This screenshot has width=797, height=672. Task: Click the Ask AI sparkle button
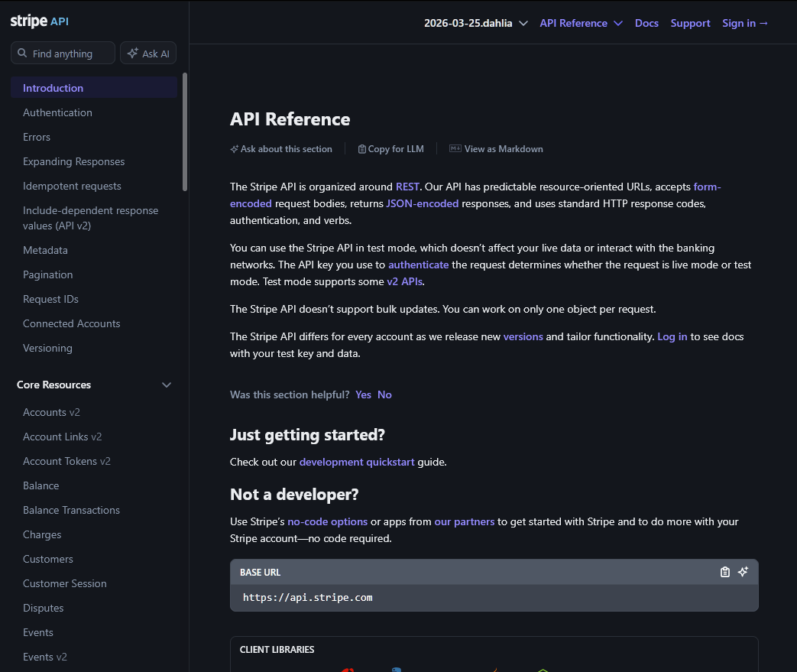148,53
